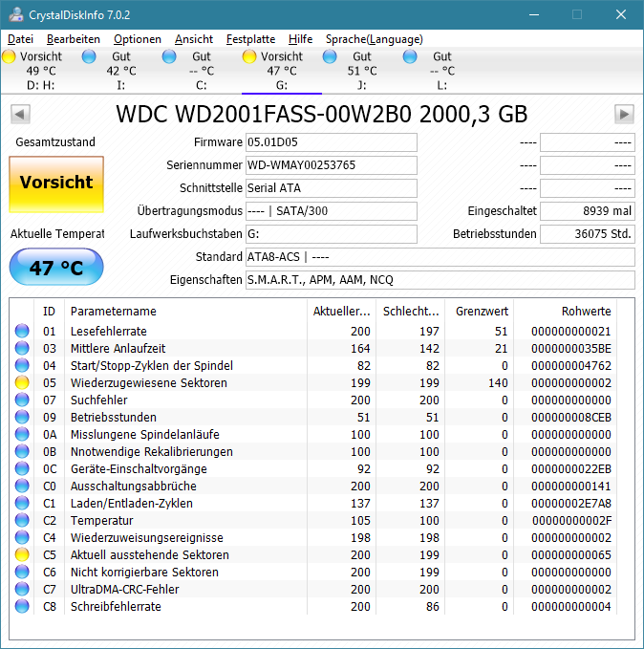
Task: Select the blue status orb for drive L:
Action: (x=410, y=56)
